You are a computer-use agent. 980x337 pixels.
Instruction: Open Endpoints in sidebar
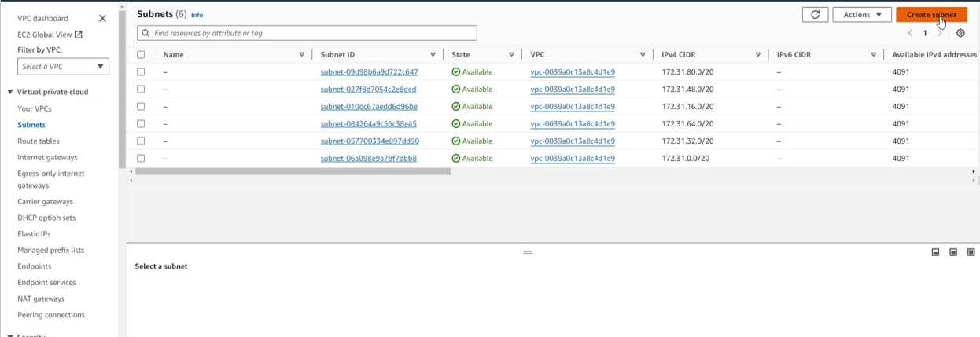pyautogui.click(x=34, y=266)
